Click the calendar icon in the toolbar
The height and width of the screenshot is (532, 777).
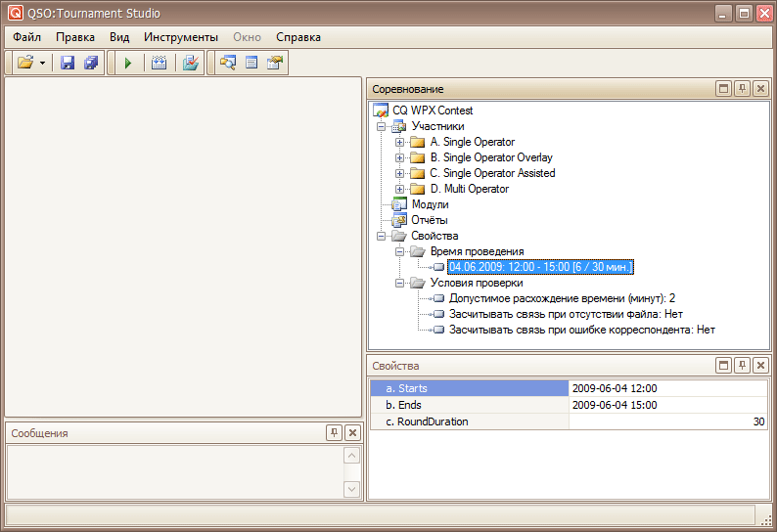pos(159,63)
